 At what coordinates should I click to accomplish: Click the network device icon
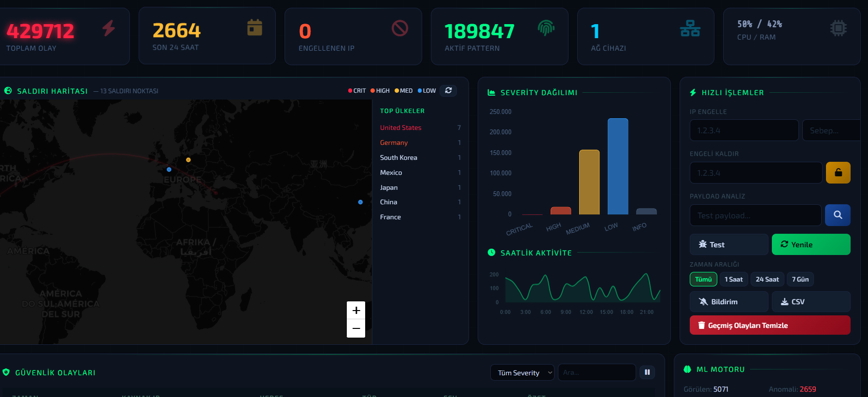coord(690,28)
